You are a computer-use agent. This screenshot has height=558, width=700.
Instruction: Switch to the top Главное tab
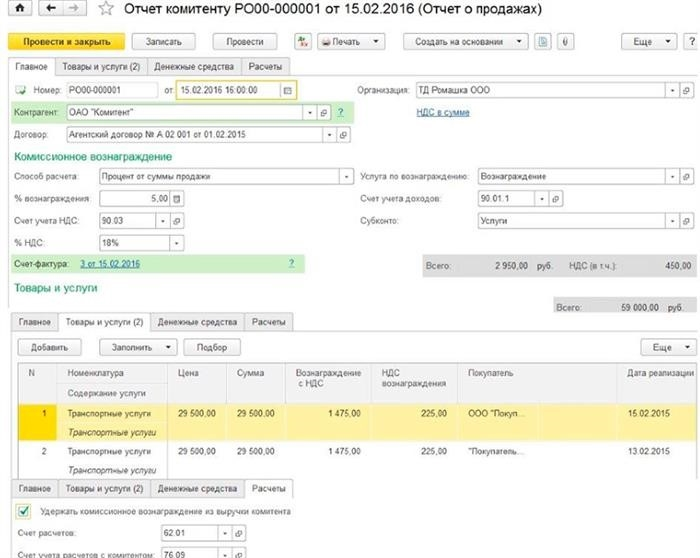click(x=31, y=67)
